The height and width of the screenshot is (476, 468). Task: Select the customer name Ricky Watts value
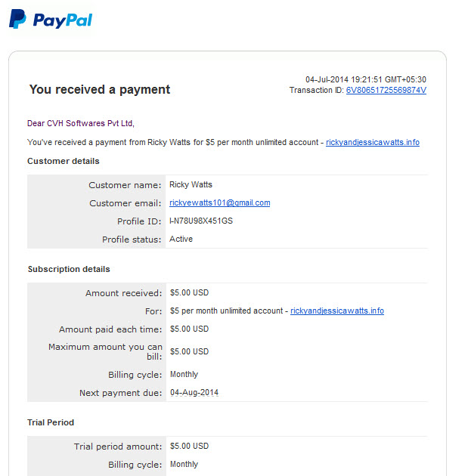pos(191,184)
